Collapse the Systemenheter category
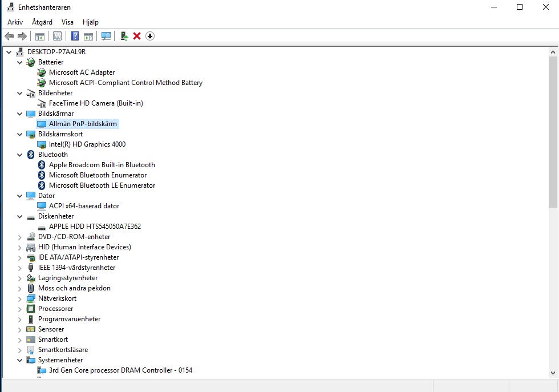Image resolution: width=559 pixels, height=392 pixels. tap(19, 360)
